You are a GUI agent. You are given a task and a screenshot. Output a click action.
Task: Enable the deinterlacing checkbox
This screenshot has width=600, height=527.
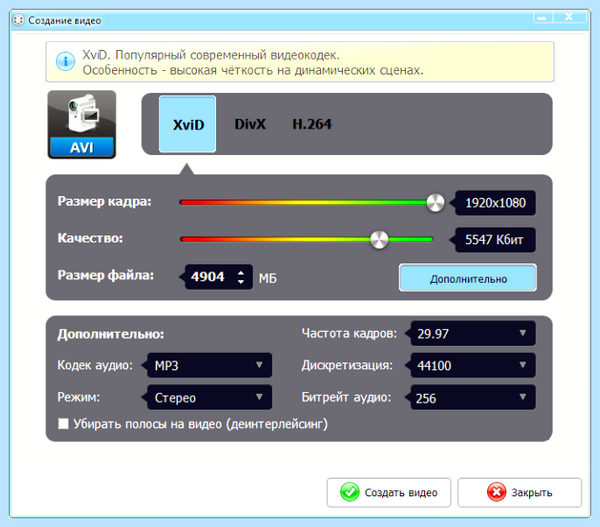point(63,424)
